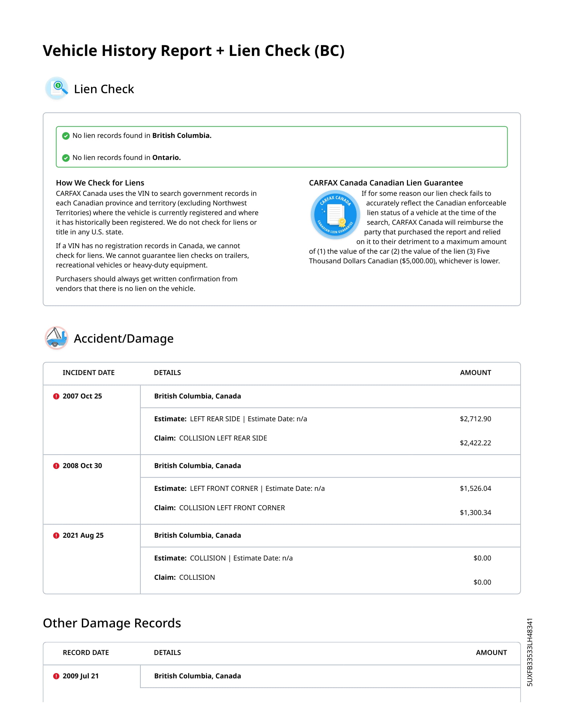
Task: Click red alert icon for 2008 Oct 30
Action: coord(56,466)
